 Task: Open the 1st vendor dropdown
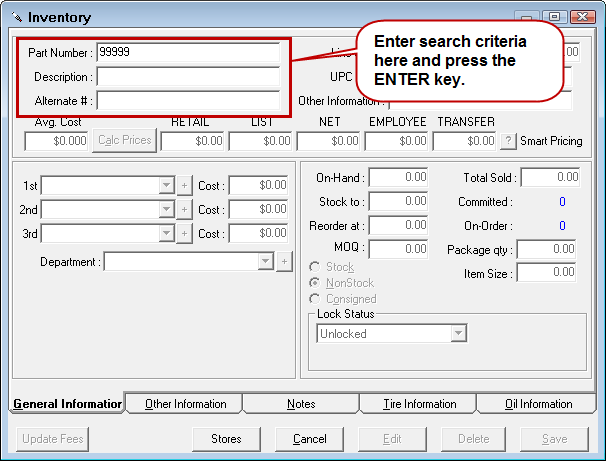tap(166, 185)
